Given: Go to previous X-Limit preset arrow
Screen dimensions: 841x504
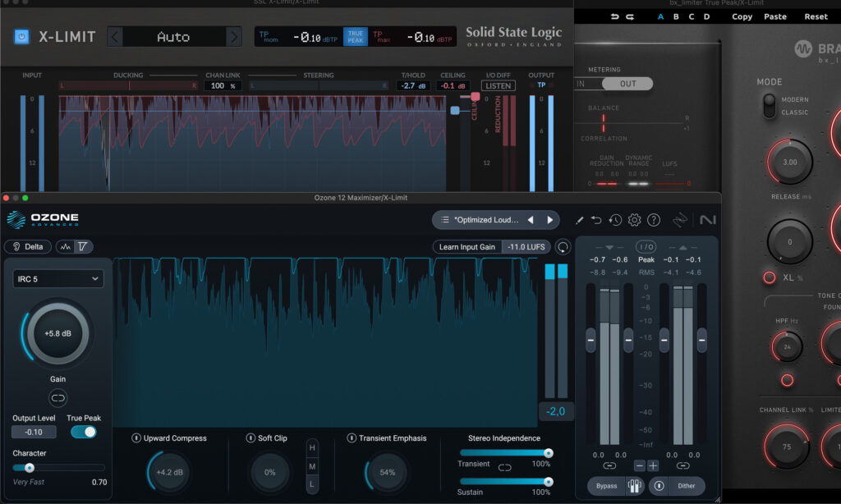Looking at the screenshot, I should pyautogui.click(x=115, y=37).
